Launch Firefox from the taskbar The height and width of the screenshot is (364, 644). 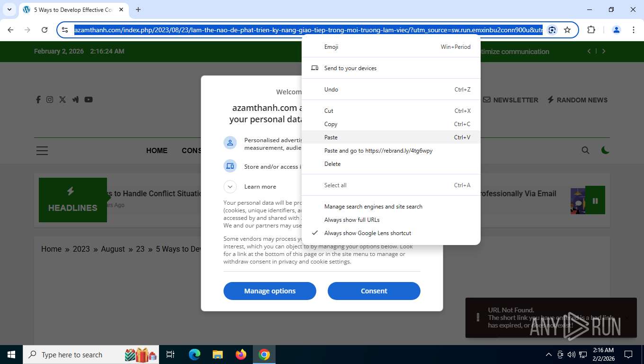pyautogui.click(x=241, y=355)
